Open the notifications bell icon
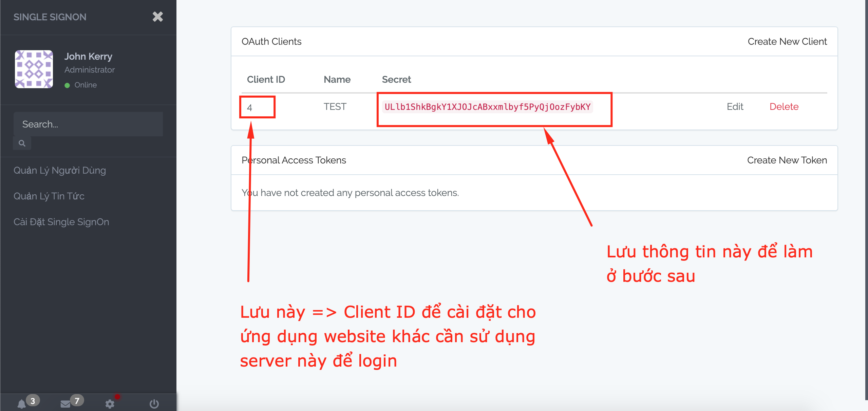Image resolution: width=868 pixels, height=411 pixels. click(x=22, y=404)
